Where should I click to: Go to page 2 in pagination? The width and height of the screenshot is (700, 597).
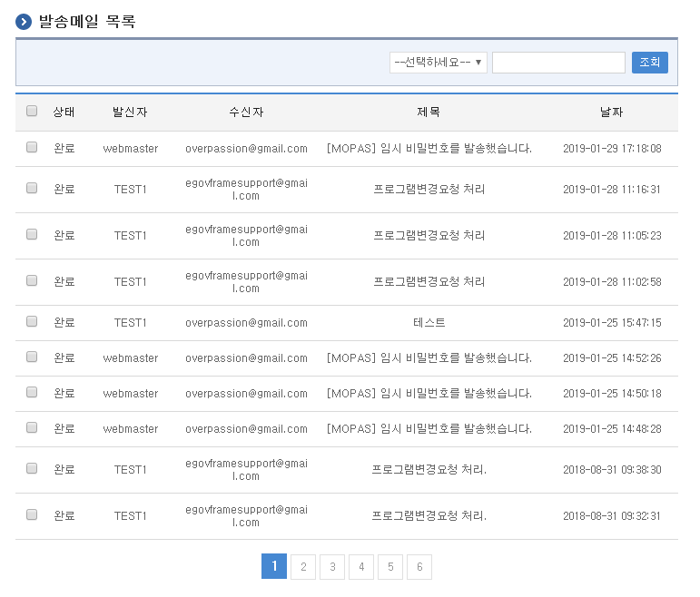303,567
